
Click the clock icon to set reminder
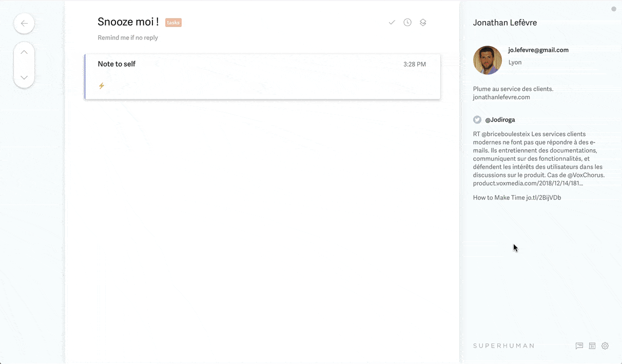407,23
